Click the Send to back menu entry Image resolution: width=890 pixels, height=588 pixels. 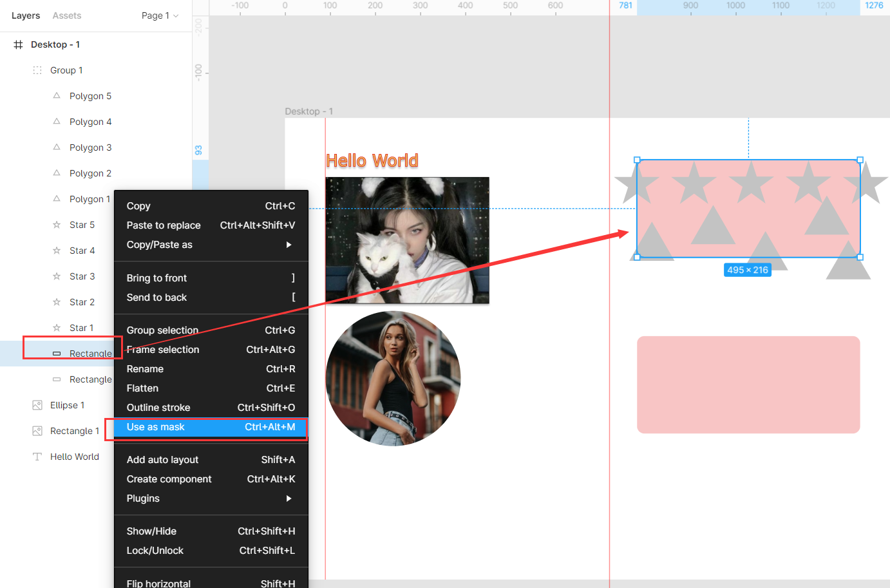[157, 298]
